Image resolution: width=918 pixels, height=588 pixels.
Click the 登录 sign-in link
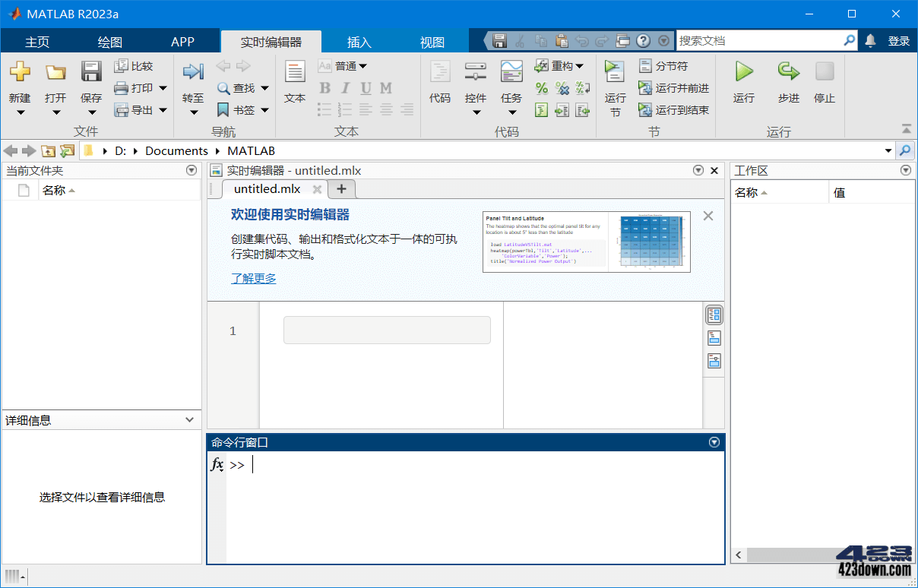click(x=900, y=41)
